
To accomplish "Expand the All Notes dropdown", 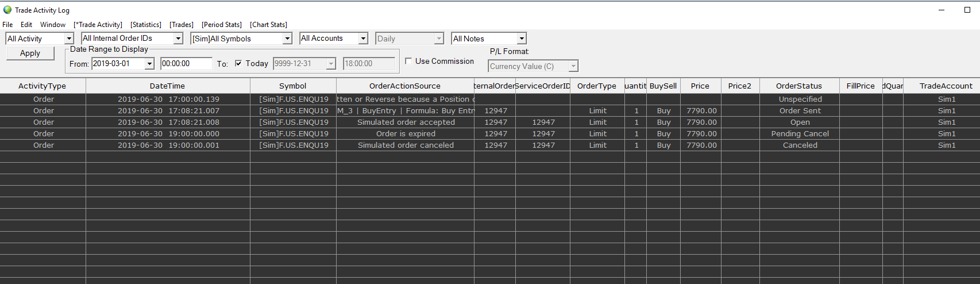I will 522,39.
